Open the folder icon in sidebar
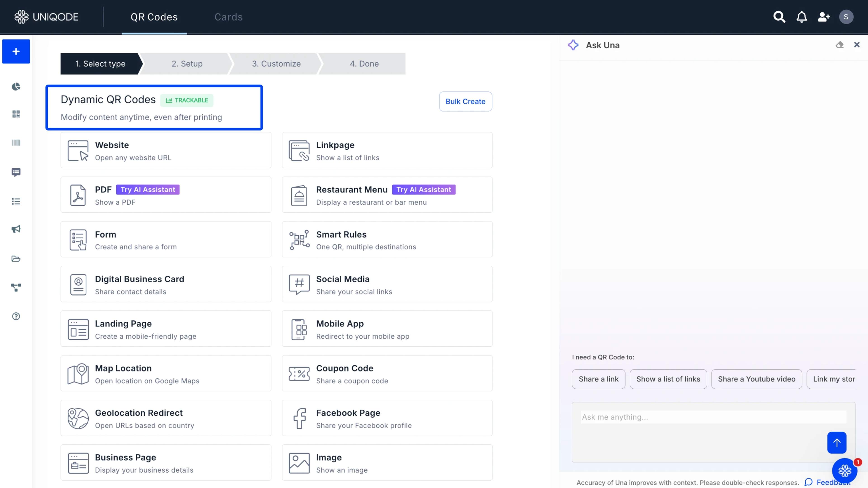 (x=16, y=259)
